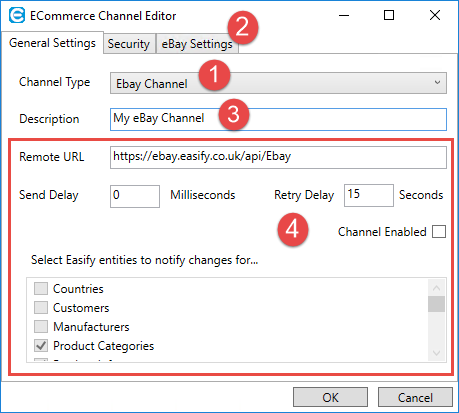Screen dimensions: 459x413
Task: Switch to the General Settings tab
Action: point(52,43)
